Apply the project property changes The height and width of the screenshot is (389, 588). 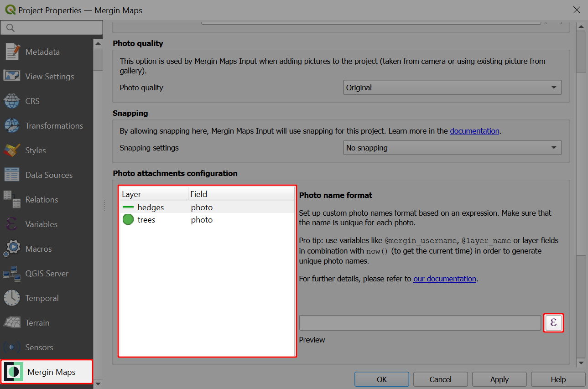pyautogui.click(x=500, y=379)
